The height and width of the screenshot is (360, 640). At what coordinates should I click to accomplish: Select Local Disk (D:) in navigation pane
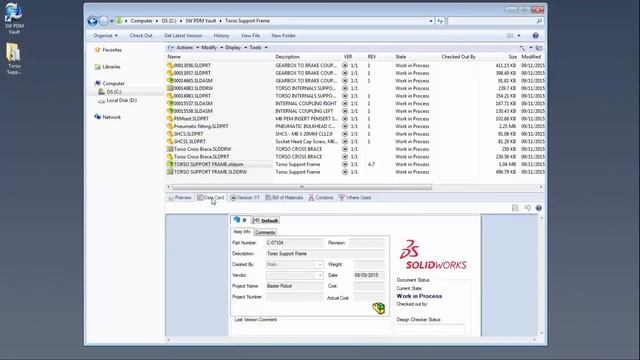click(x=121, y=100)
